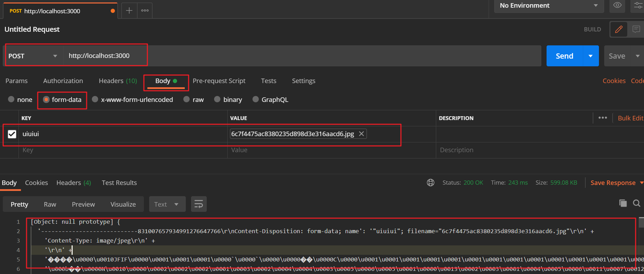
Task: Select the binary body type radio
Action: pyautogui.click(x=217, y=99)
